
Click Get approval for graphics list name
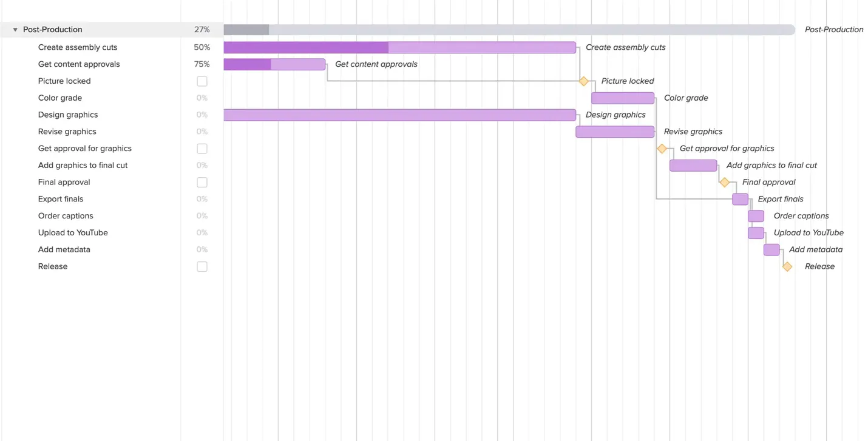click(85, 149)
